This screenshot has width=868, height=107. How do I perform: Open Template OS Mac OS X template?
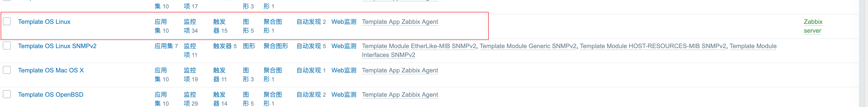click(x=50, y=71)
